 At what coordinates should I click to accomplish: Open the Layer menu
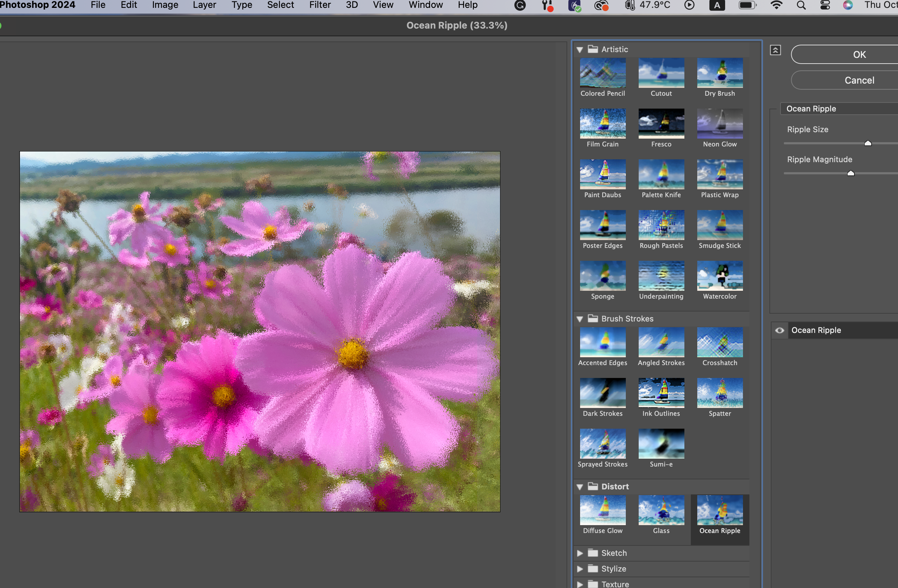(x=204, y=5)
